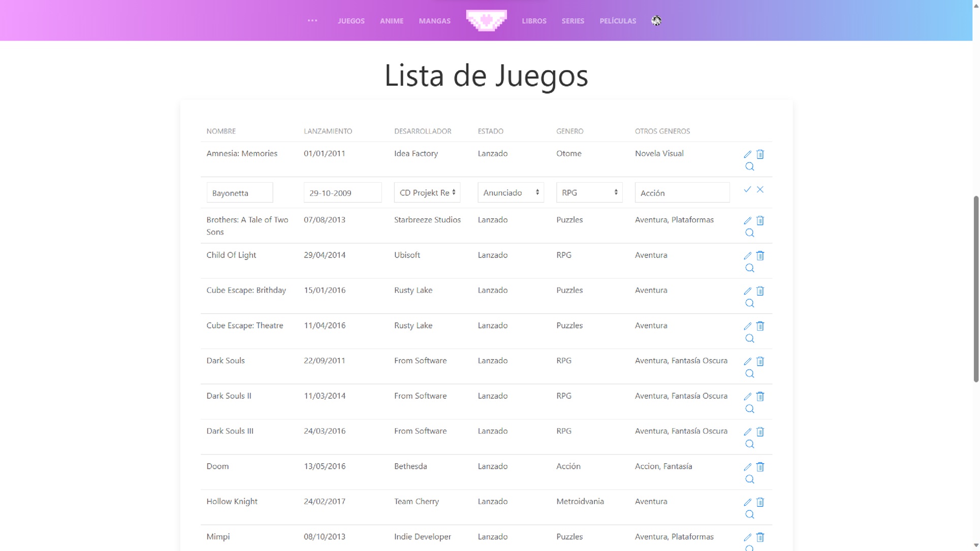The height and width of the screenshot is (551, 980).
Task: Confirm the Bayonetta edit with the checkmark
Action: (747, 189)
